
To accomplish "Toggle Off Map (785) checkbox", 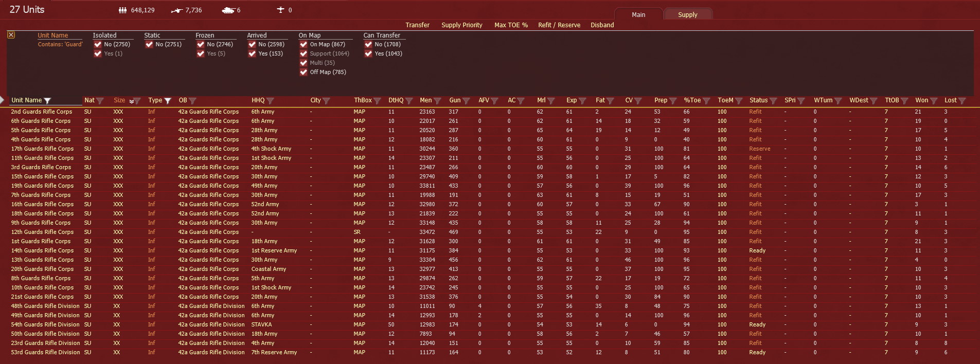I will [x=304, y=72].
